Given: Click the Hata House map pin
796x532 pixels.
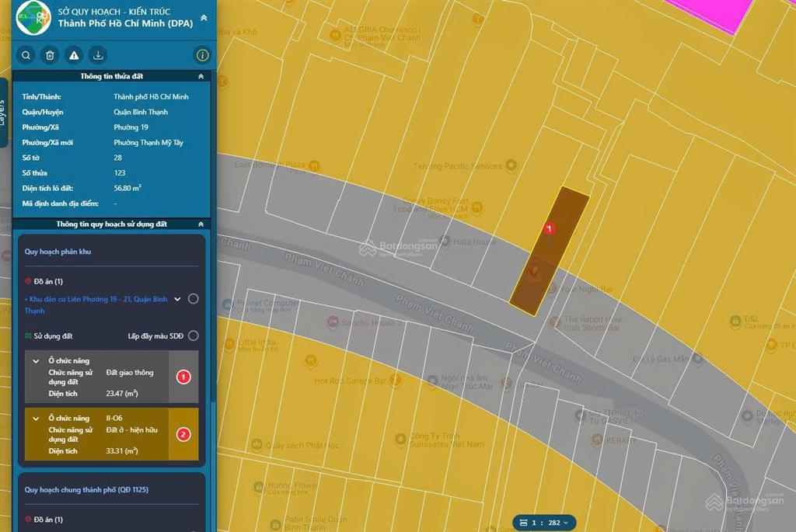Looking at the screenshot, I should (445, 241).
